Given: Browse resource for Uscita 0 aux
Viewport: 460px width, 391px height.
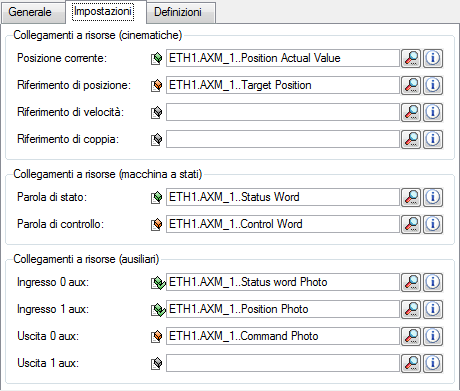Looking at the screenshot, I should pos(411,336).
